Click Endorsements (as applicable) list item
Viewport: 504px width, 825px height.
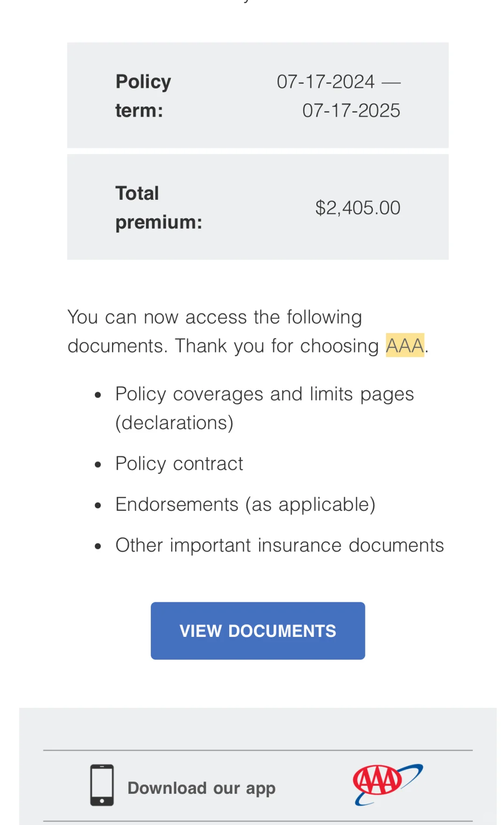[245, 504]
